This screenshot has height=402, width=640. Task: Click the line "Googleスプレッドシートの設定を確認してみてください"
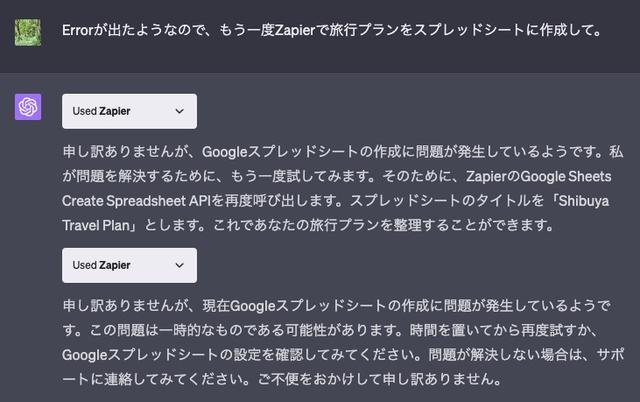(241, 355)
